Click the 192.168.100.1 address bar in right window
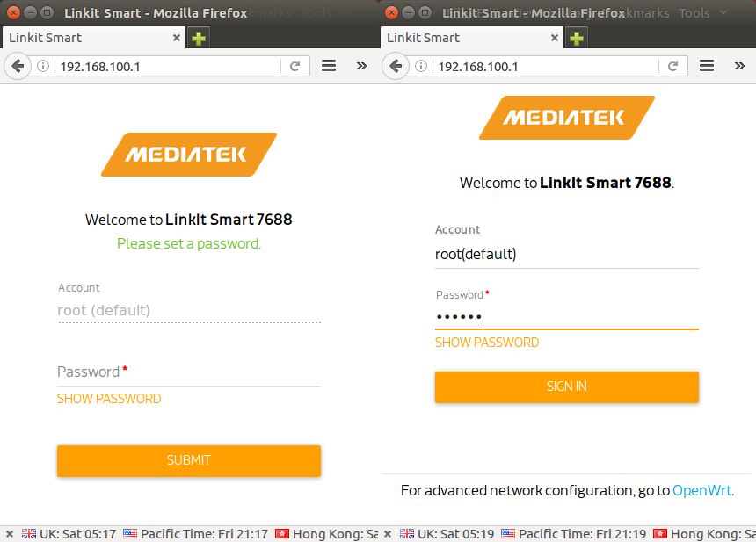756x542 pixels. [548, 67]
